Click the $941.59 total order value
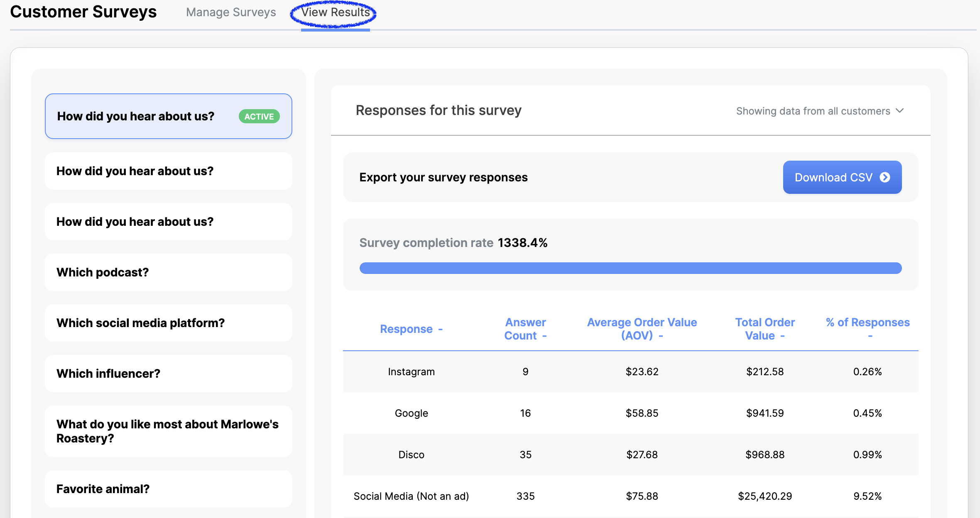Screen dimensions: 980x518 pyautogui.click(x=765, y=413)
